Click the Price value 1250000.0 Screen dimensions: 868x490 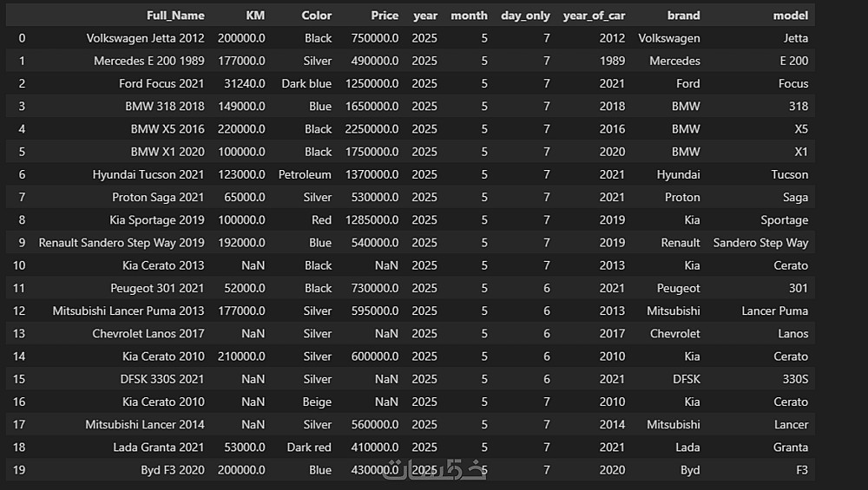(x=372, y=83)
